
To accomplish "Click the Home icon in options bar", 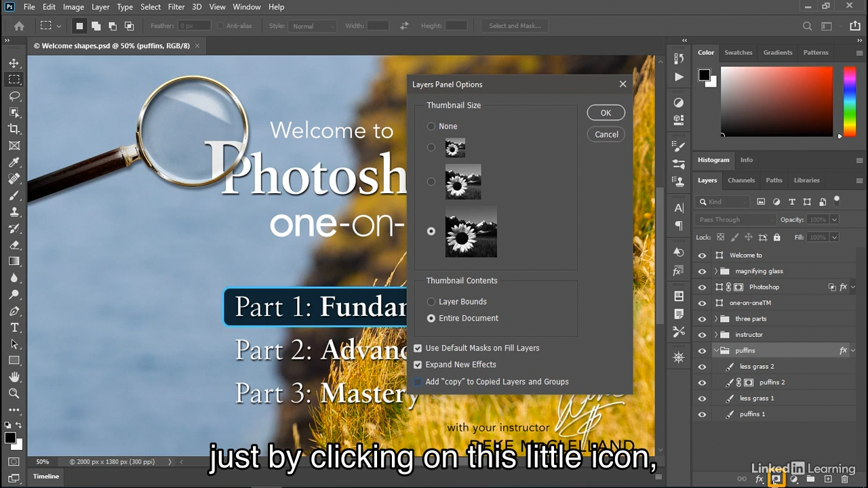I will (19, 26).
